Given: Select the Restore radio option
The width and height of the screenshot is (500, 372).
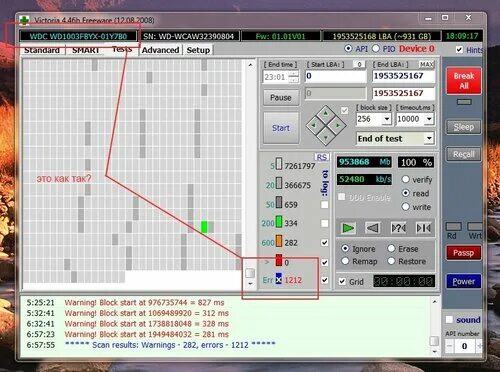Looking at the screenshot, I should pyautogui.click(x=391, y=261).
